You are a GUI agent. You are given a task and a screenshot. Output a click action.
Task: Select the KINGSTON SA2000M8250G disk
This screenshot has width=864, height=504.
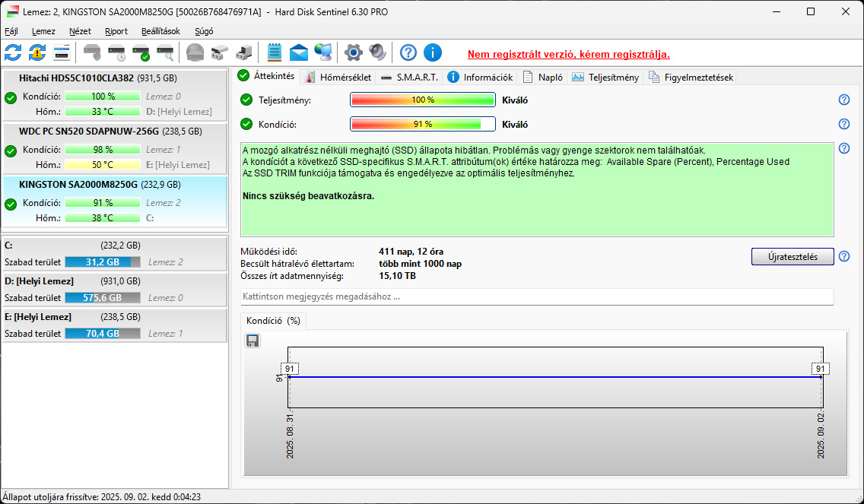115,201
